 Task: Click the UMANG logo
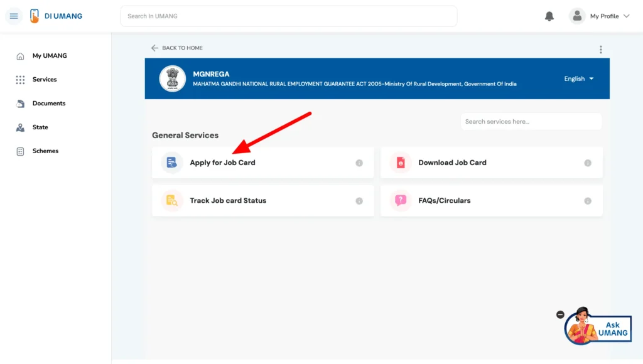56,16
